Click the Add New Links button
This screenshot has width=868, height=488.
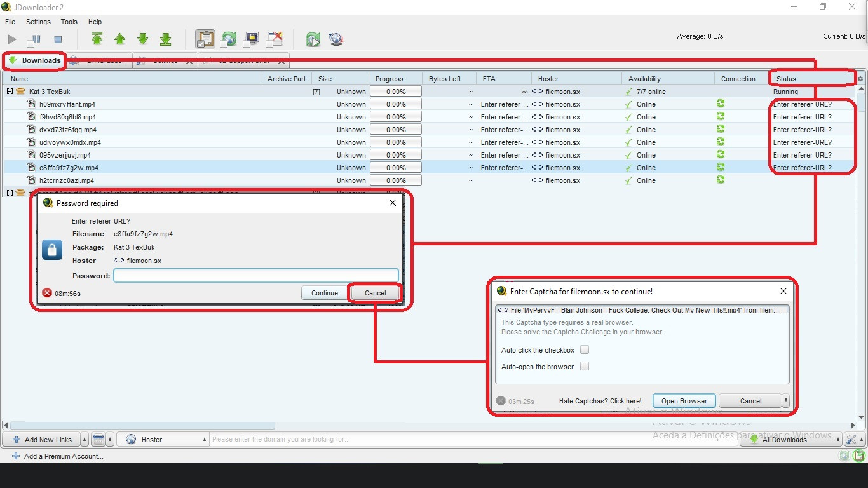click(41, 439)
